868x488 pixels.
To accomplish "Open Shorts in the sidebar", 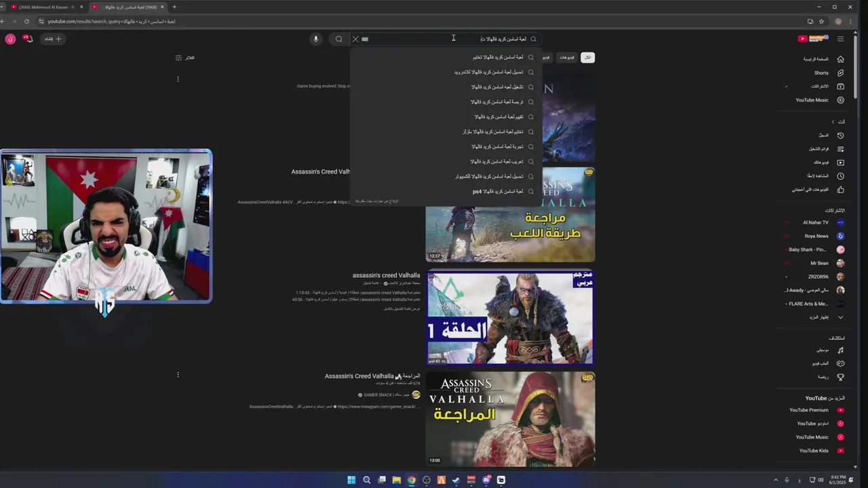I will pyautogui.click(x=821, y=73).
